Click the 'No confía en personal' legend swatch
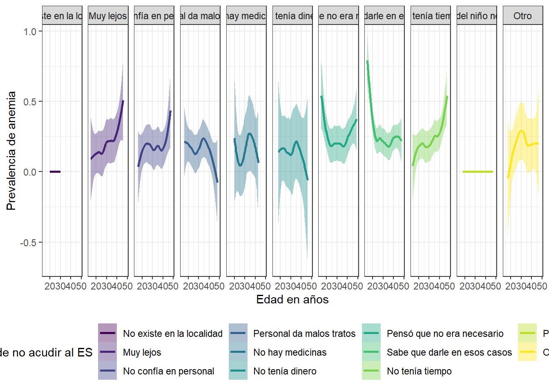Image resolution: width=549 pixels, height=392 pixels. coord(107,371)
